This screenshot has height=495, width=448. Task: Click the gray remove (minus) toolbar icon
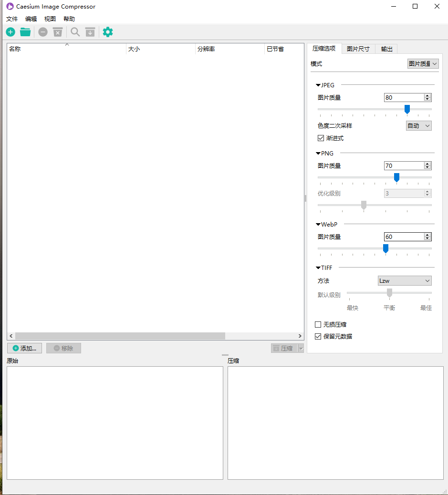(x=43, y=32)
